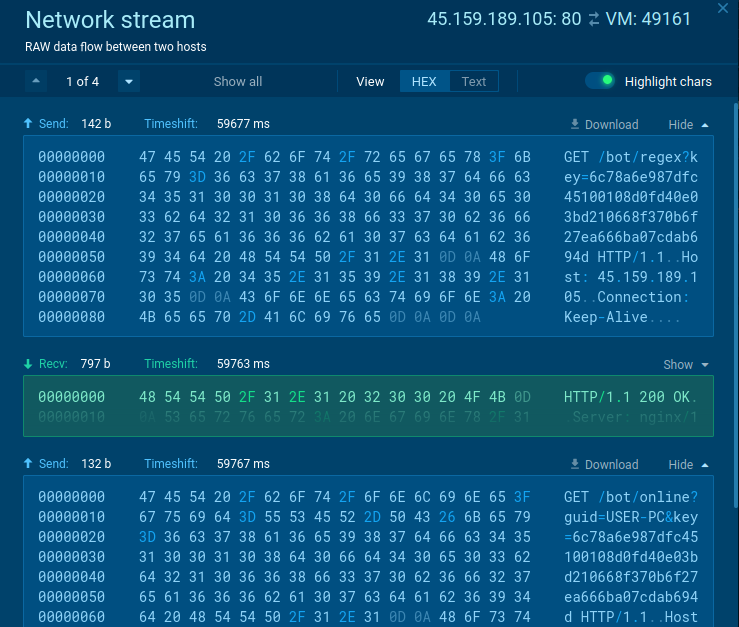Go to previous packet with up arrow
739x627 pixels.
[36, 81]
